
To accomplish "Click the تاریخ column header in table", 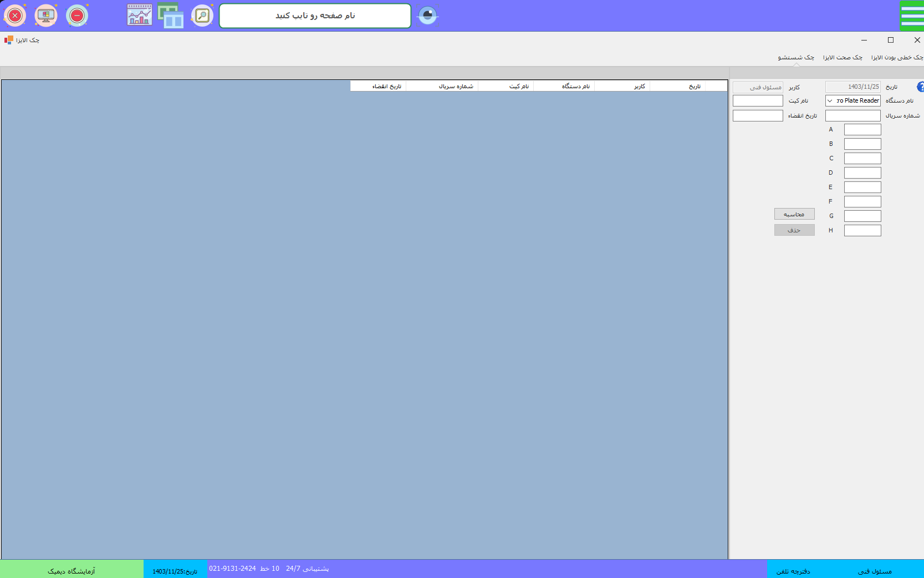I will [695, 87].
